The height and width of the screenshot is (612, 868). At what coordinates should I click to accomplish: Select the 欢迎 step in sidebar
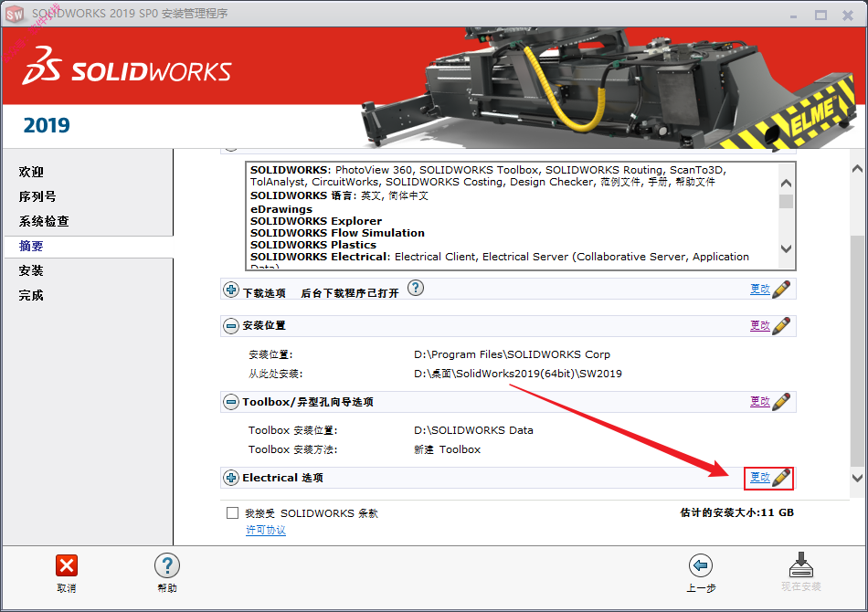(31, 172)
